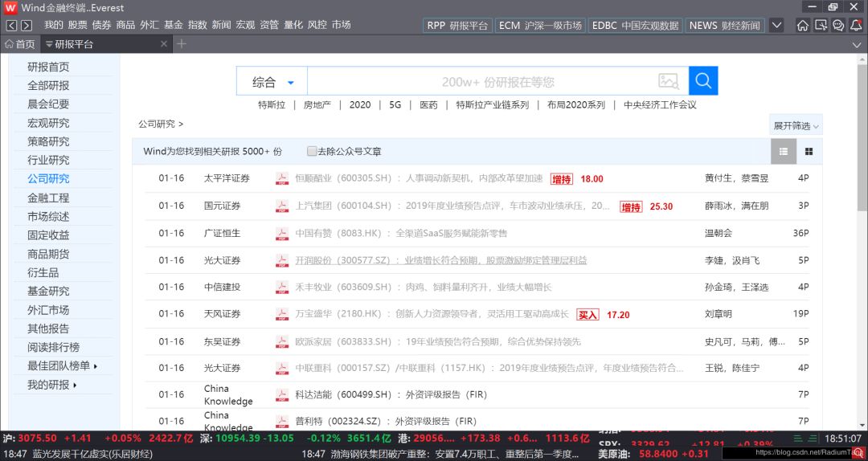Open PDF icon for 禾丰牧业 report
Screen dimensions: 868x461
tap(282, 288)
